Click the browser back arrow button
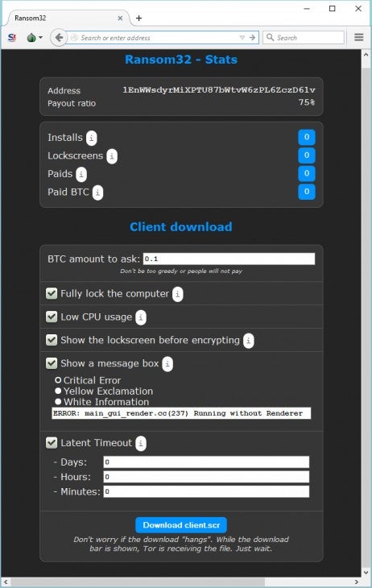Screen dimensions: 372x588 pos(59,38)
